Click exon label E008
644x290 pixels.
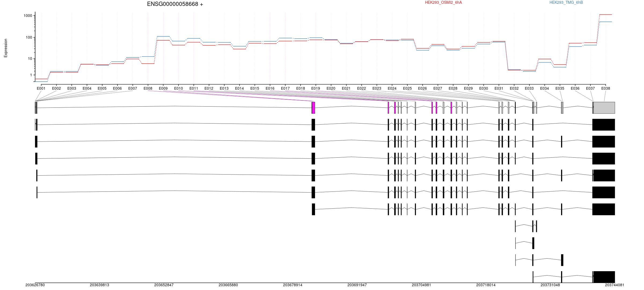(x=148, y=88)
